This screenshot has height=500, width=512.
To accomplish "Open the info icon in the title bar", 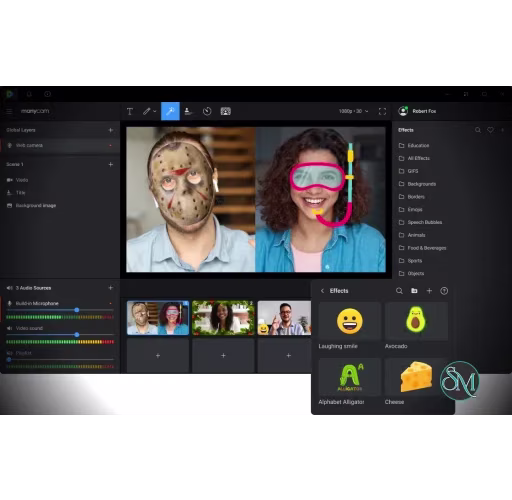I will (x=48, y=94).
